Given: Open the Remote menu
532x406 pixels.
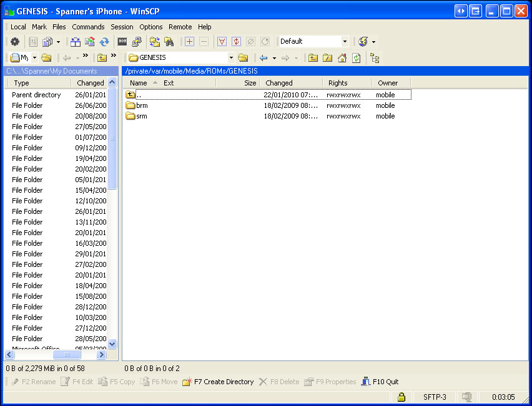Looking at the screenshot, I should [x=180, y=27].
